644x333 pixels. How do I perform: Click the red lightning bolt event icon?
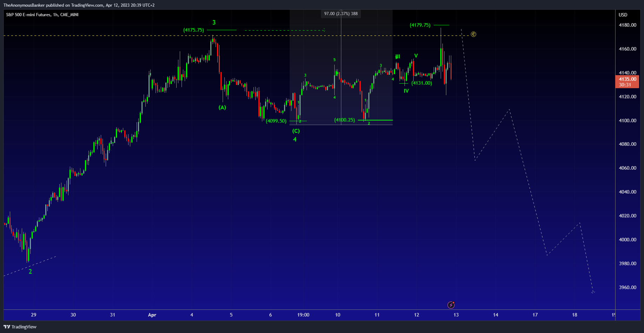pyautogui.click(x=451, y=305)
